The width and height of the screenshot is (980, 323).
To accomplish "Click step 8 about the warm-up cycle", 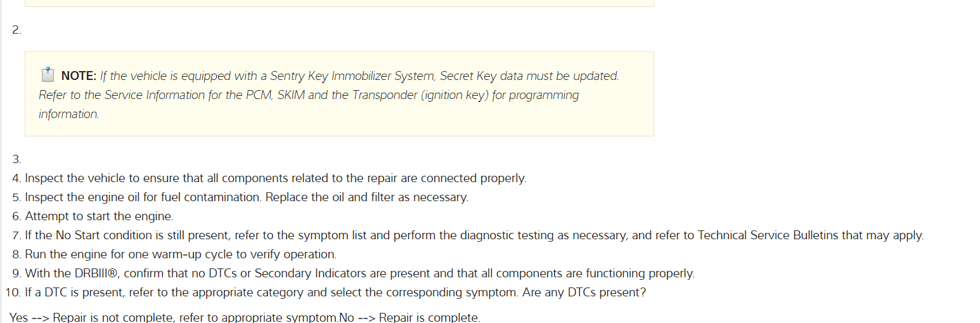I will 181,254.
